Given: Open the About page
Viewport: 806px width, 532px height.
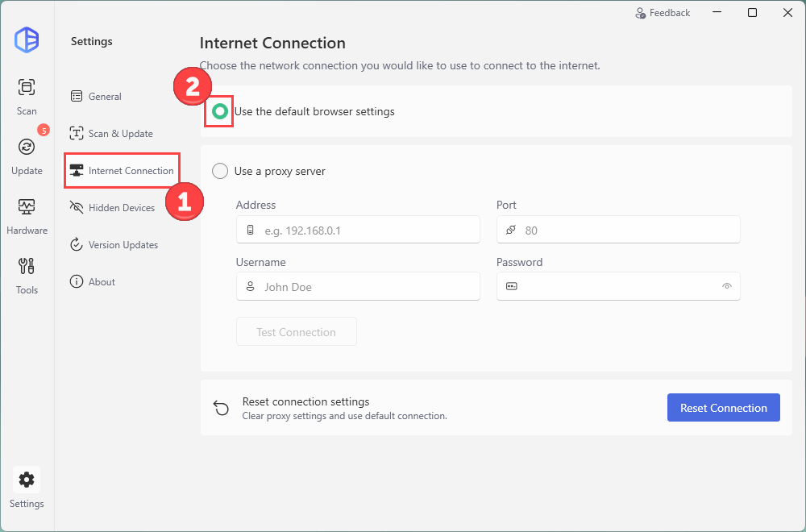Looking at the screenshot, I should click(x=102, y=282).
